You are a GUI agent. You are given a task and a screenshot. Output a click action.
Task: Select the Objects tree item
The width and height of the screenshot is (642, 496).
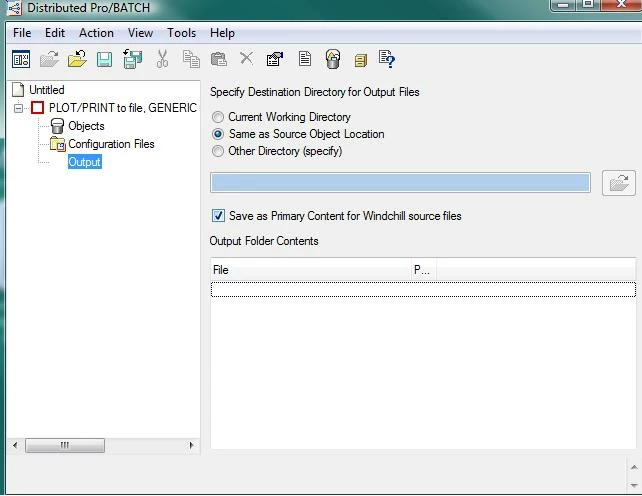(86, 126)
